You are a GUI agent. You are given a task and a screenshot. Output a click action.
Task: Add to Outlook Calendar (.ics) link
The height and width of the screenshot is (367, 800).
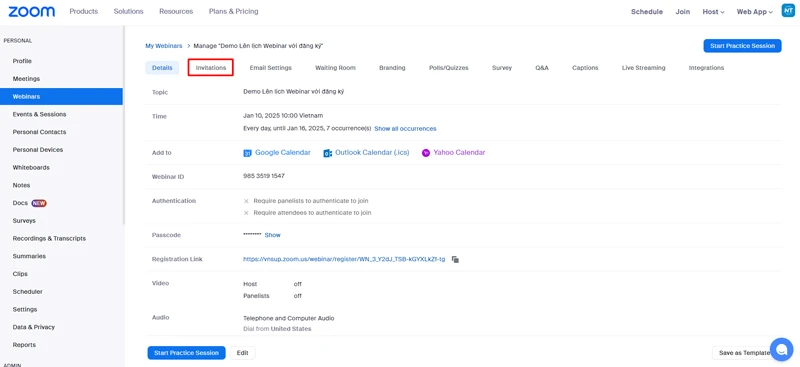372,153
